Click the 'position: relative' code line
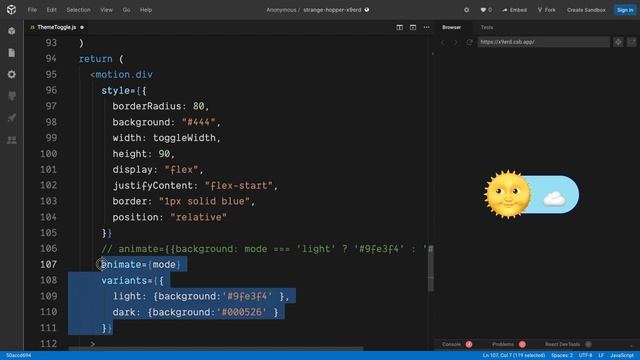This screenshot has width=640, height=360. 169,217
